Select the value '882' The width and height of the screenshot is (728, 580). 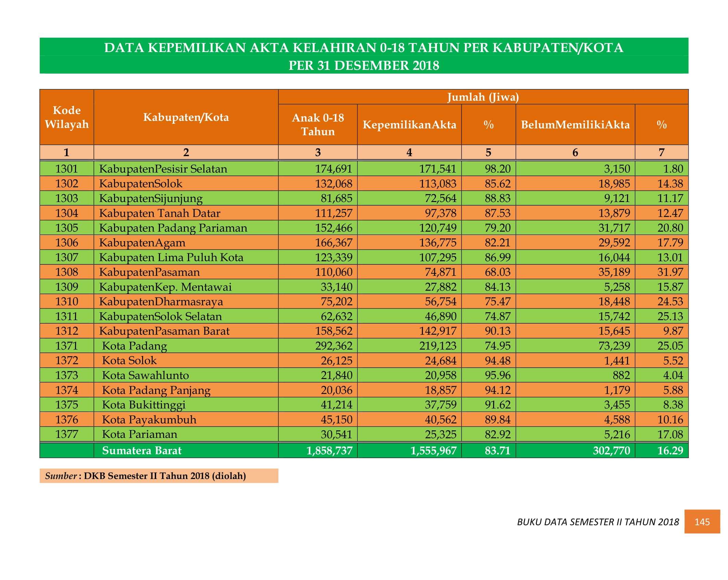pyautogui.click(x=621, y=375)
